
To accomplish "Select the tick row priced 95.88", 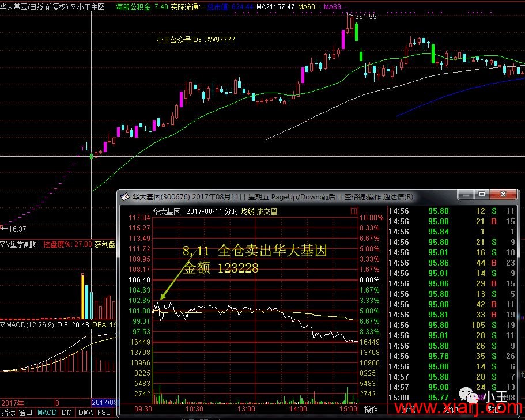I will 452,222.
